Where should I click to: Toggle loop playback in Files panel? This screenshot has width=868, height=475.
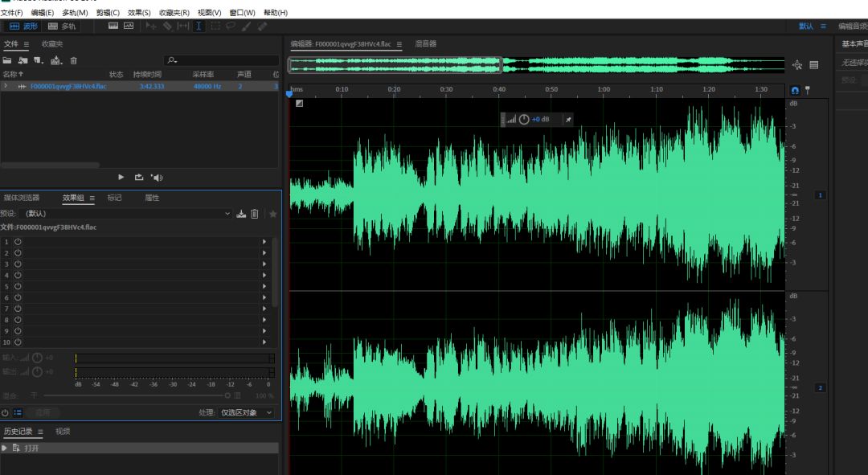138,177
